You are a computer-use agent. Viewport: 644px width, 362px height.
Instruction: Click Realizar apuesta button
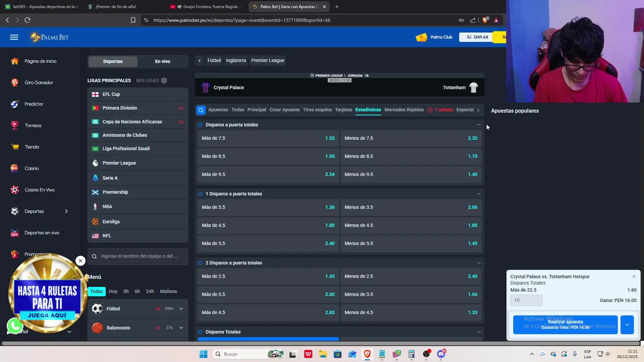click(566, 325)
